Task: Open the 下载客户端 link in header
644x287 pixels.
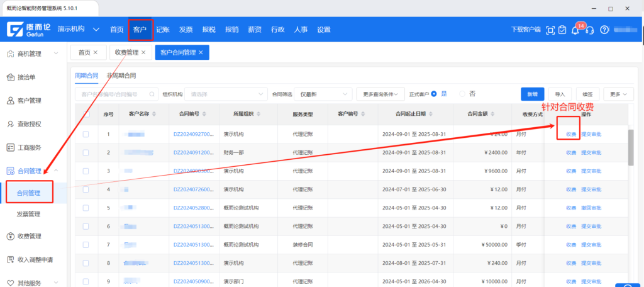Action: pyautogui.click(x=526, y=30)
